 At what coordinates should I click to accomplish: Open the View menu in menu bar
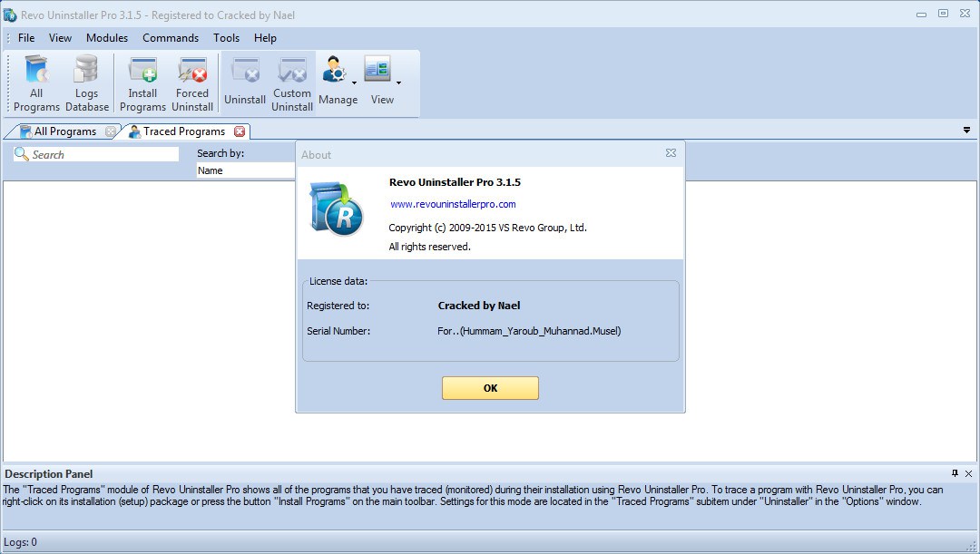60,38
